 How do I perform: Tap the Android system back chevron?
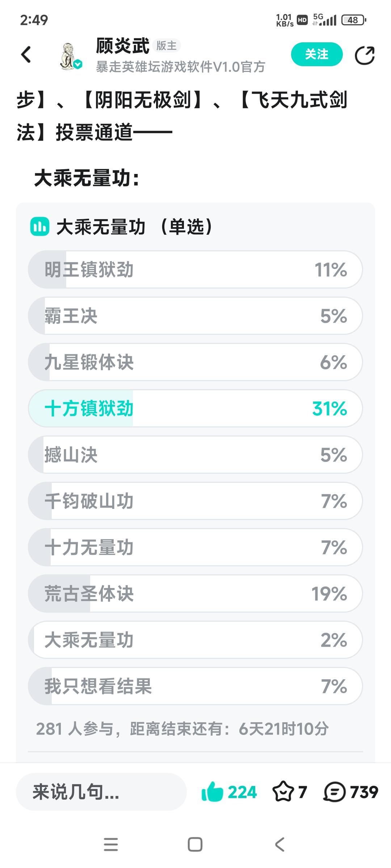pyautogui.click(x=279, y=844)
